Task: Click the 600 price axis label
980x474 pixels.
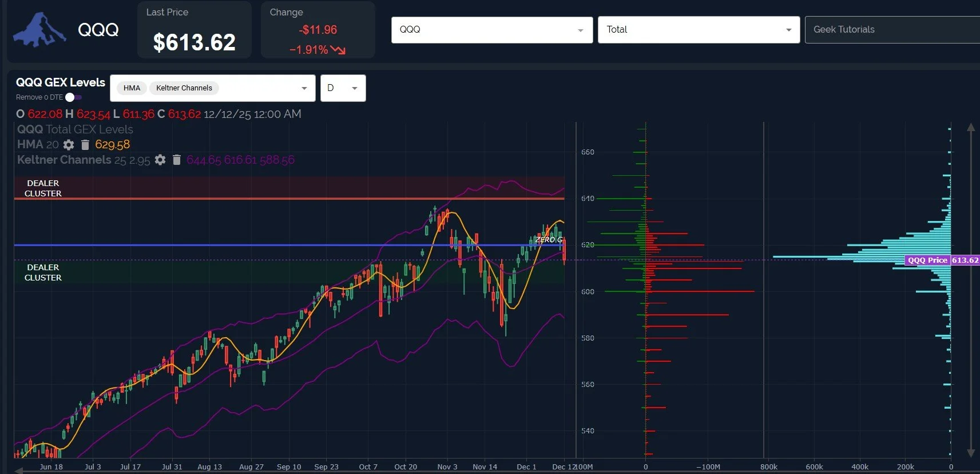Action: coord(588,292)
